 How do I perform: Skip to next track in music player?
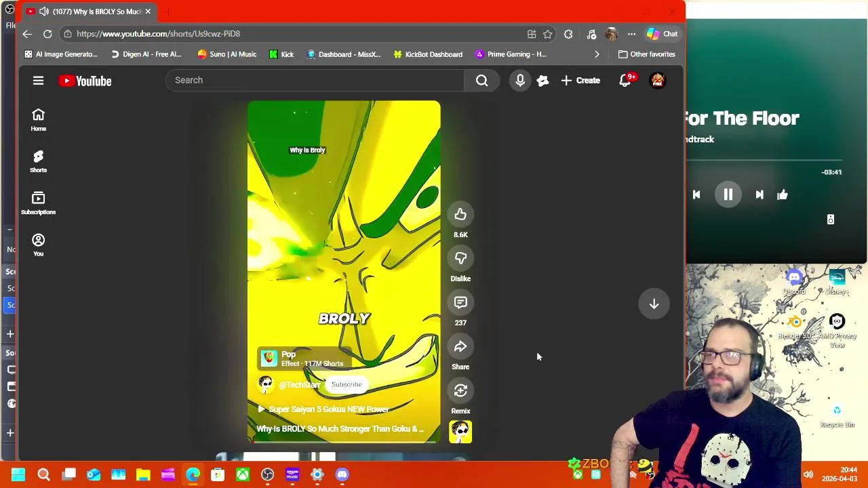coord(759,195)
